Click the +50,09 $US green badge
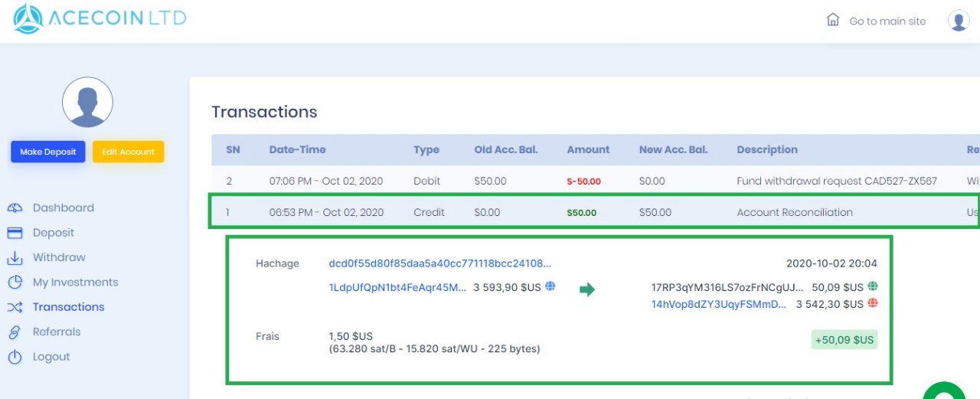This screenshot has height=399, width=980. pyautogui.click(x=844, y=340)
